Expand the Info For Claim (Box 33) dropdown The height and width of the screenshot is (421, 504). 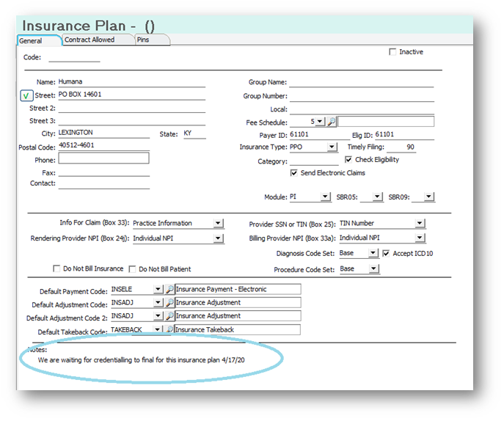pos(219,223)
